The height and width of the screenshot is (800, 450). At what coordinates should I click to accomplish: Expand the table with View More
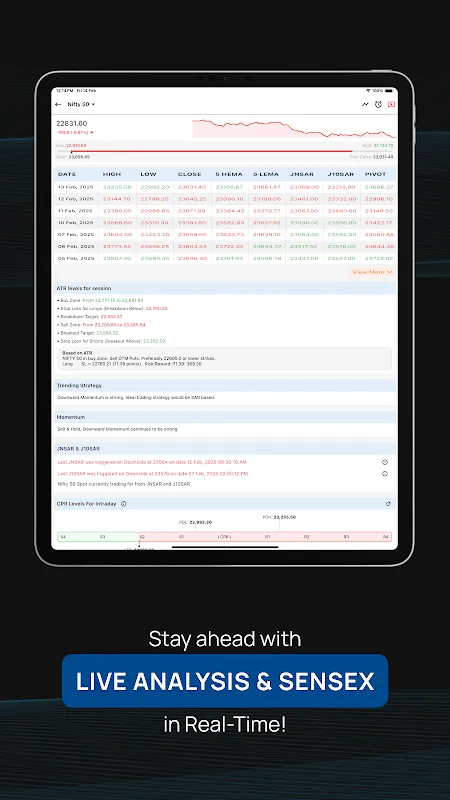(372, 272)
